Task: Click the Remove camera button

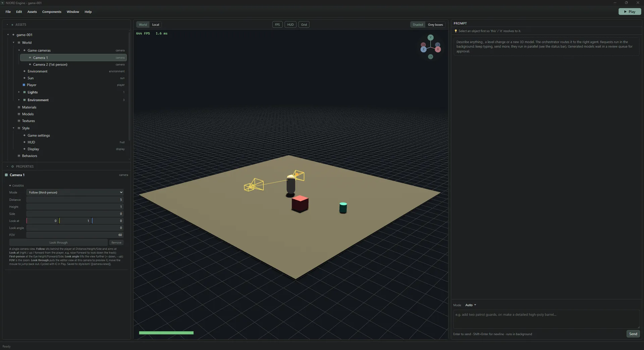Action: coord(116,242)
